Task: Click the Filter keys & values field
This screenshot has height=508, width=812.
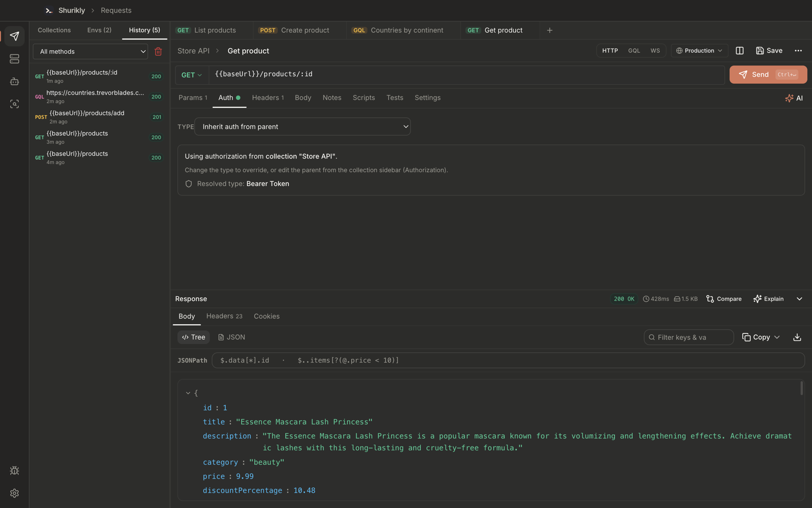Action: pyautogui.click(x=689, y=337)
